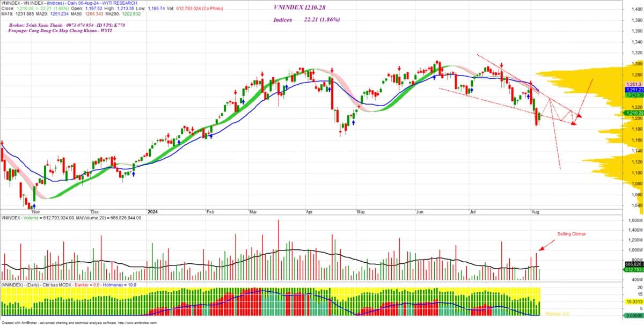The width and height of the screenshot is (644, 325).
Task: Click the Dec label on the date axis
Action: coord(94,212)
